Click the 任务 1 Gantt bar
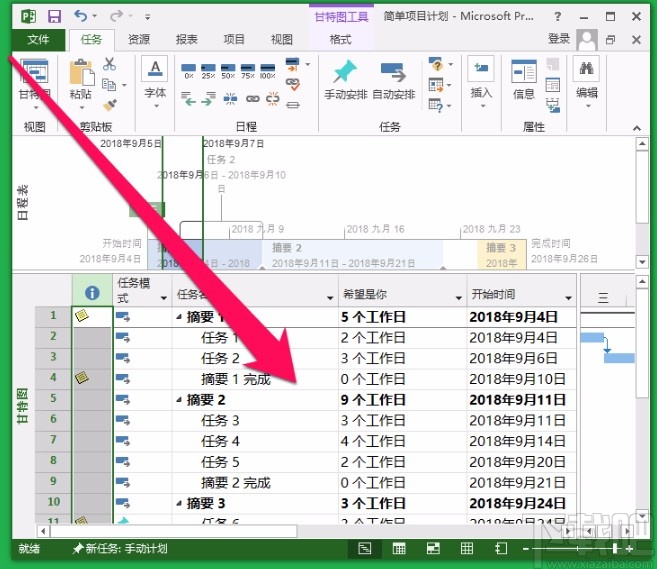 [x=592, y=337]
